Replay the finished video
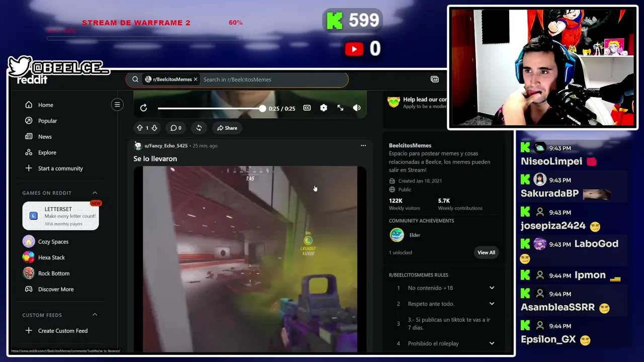644x362 pixels. 143,108
